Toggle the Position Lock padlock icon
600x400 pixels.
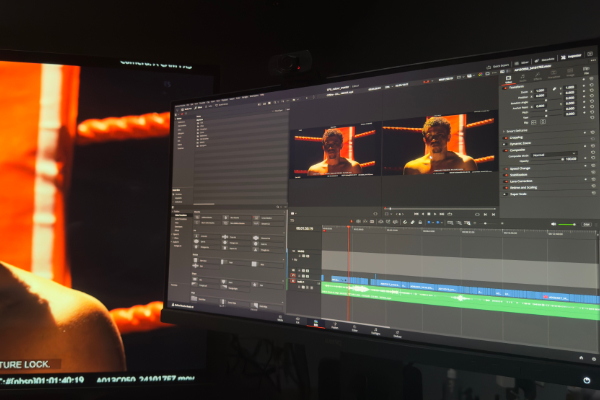(420, 222)
